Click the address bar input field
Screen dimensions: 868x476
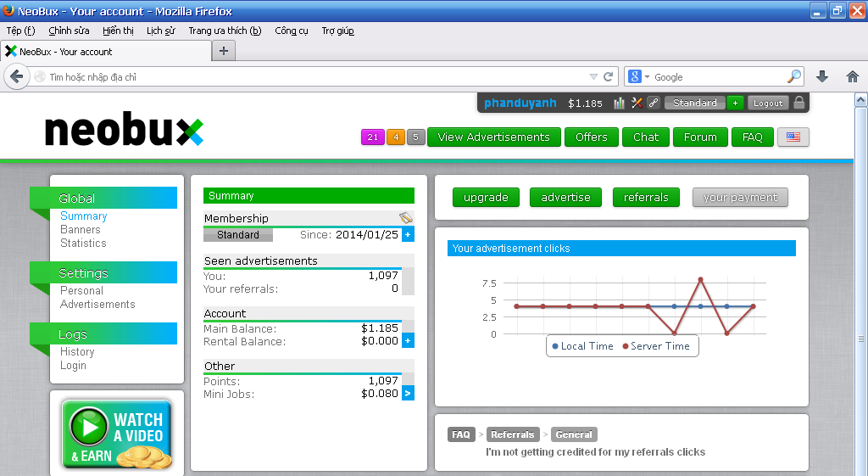315,77
